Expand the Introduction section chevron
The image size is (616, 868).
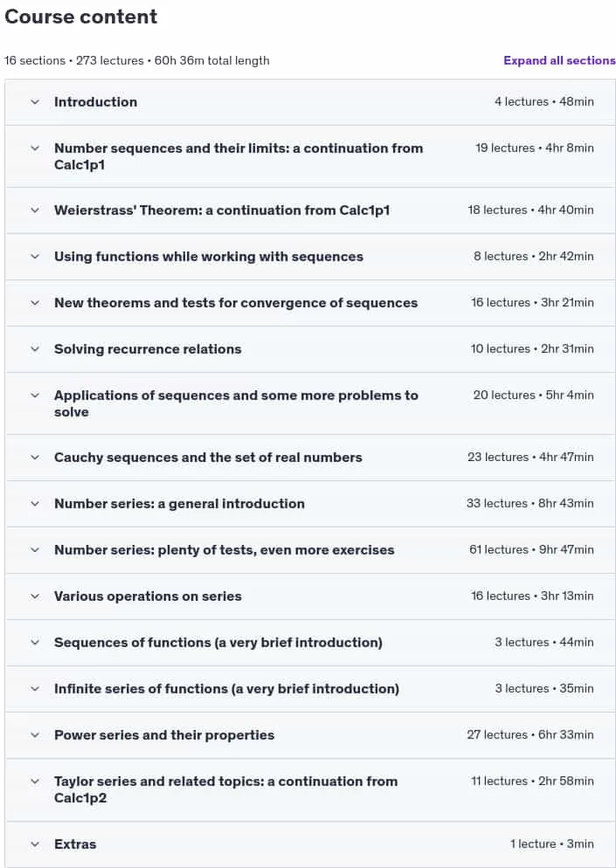[35, 102]
